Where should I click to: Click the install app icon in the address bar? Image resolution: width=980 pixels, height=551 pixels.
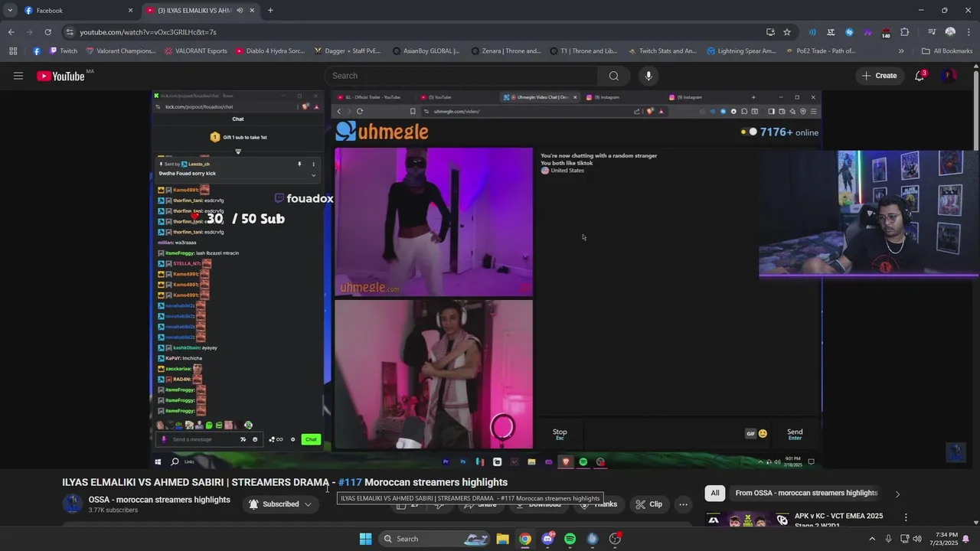770,32
